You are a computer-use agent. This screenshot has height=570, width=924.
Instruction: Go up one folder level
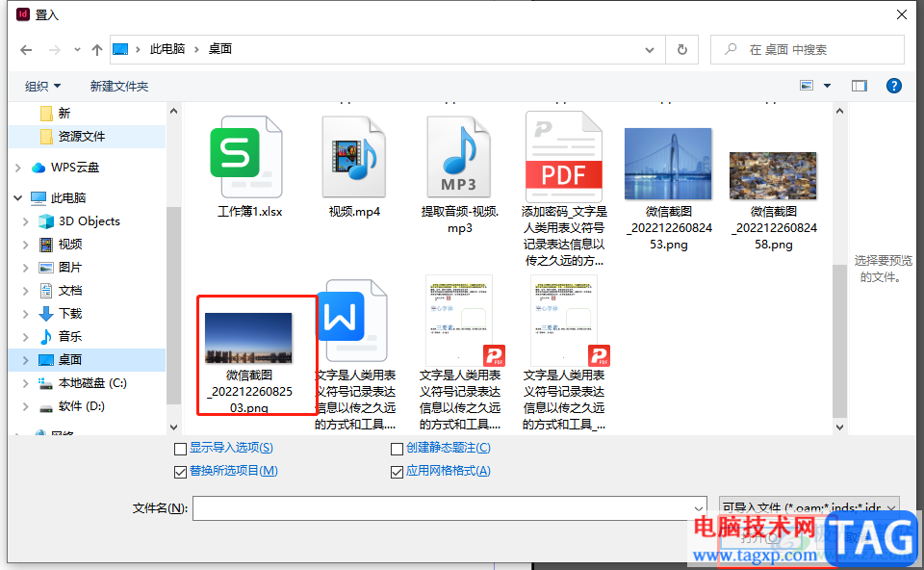click(97, 50)
